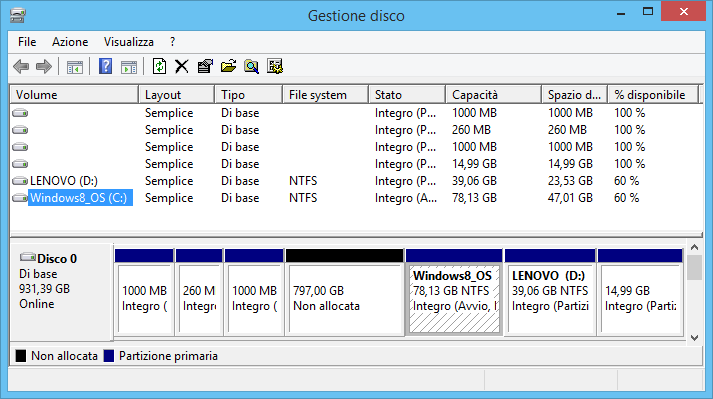Open the Help question mark icon
The height and width of the screenshot is (399, 713).
pyautogui.click(x=105, y=66)
